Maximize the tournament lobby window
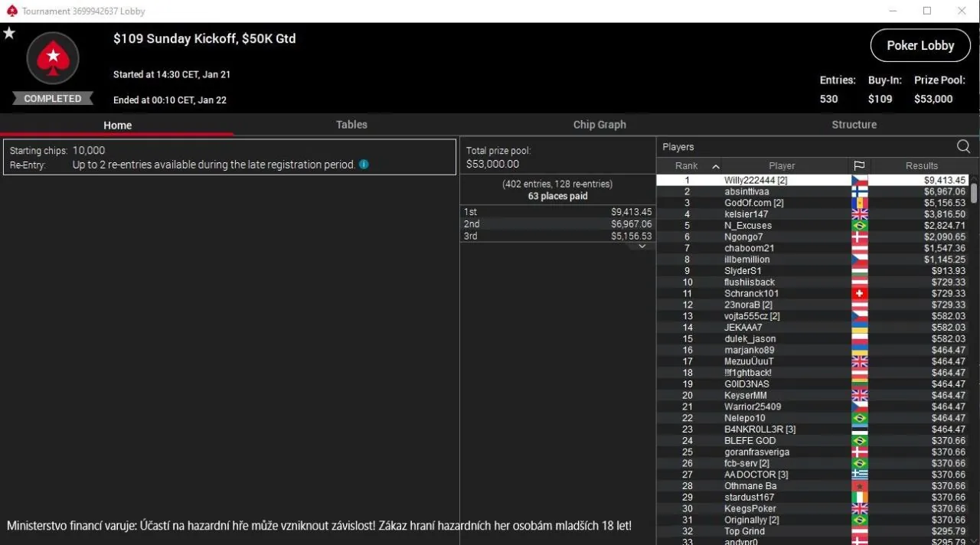Screen dimensions: 980x545 pyautogui.click(x=926, y=11)
